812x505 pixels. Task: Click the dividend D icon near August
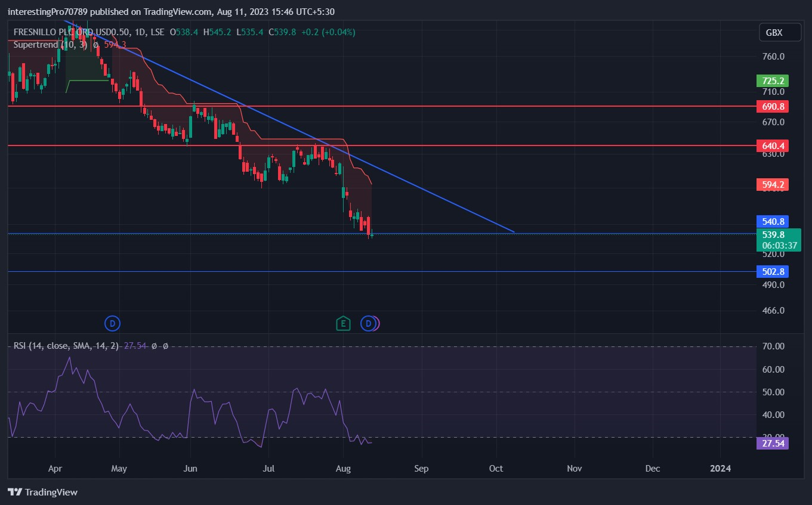tap(369, 324)
